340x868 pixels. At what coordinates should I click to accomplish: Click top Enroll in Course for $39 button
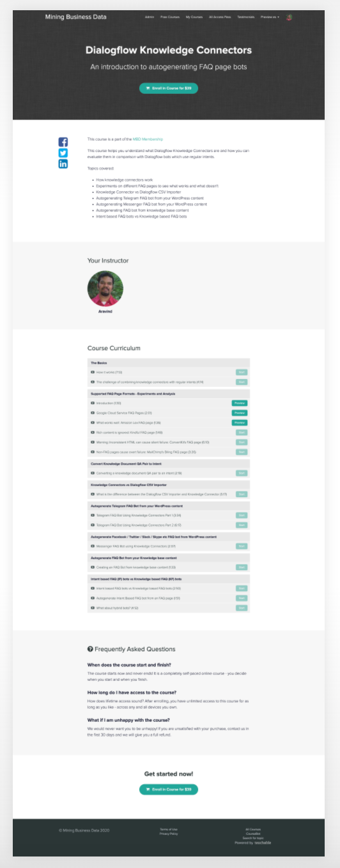coord(169,88)
